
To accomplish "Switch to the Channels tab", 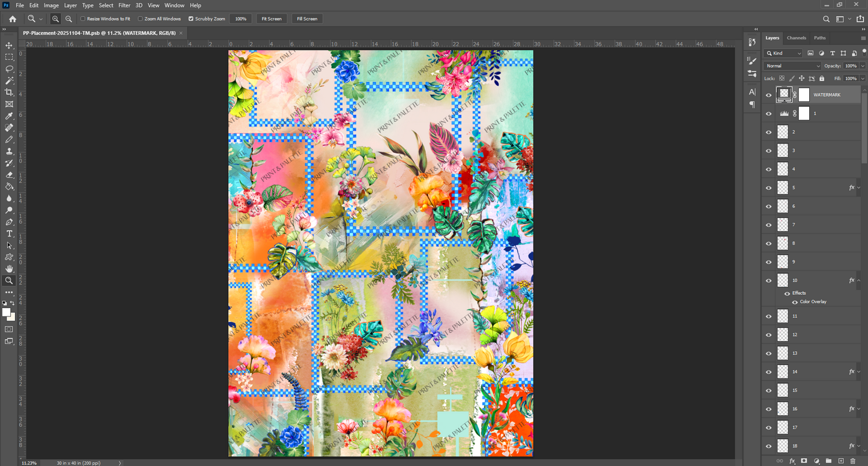I will [797, 38].
